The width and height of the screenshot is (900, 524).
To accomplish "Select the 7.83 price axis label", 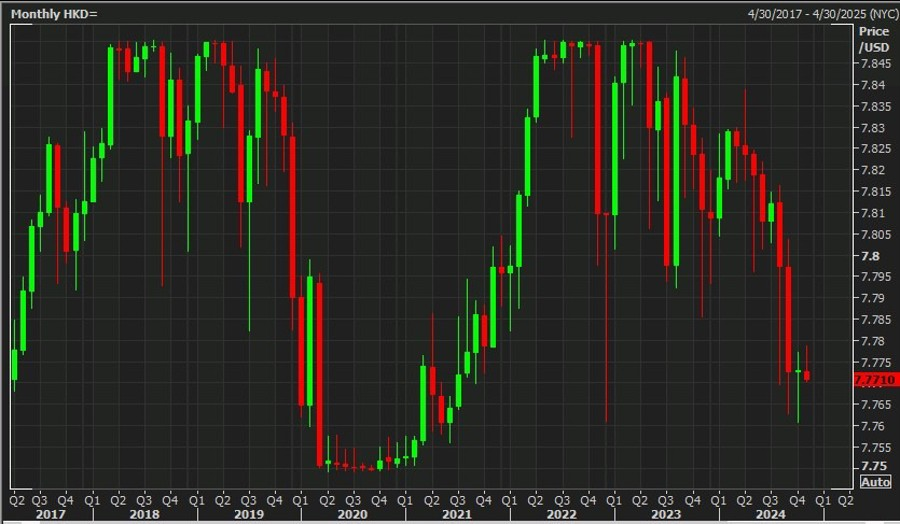I will click(872, 127).
